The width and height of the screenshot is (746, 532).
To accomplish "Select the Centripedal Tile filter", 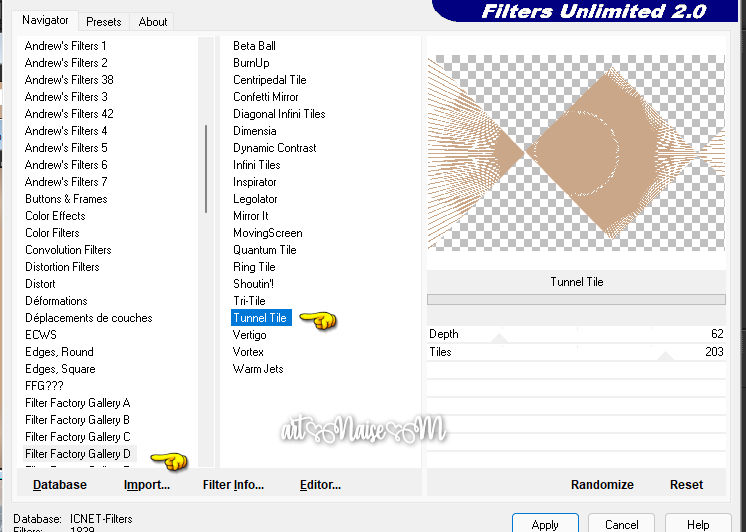I will (270, 80).
